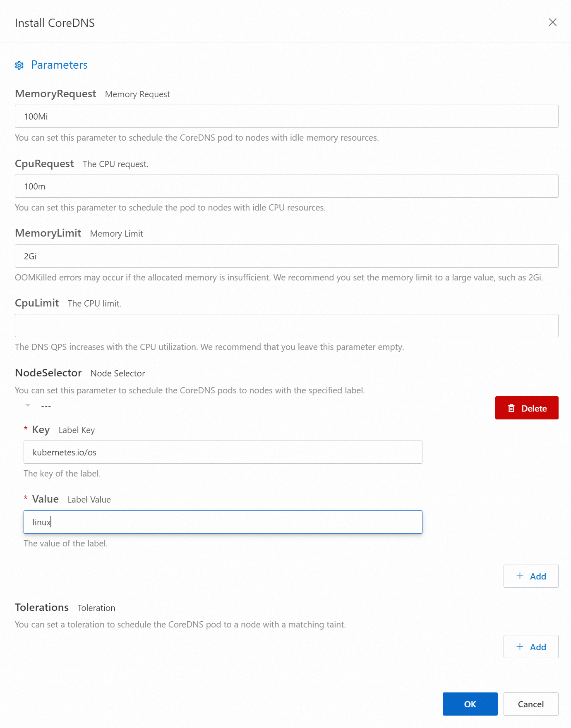Confirm installation with the OK button
This screenshot has width=571, height=728.
470,704
